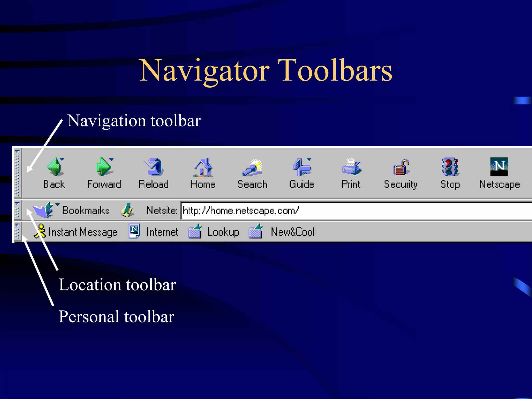
Task: Expand the Back button history dropdown arrow
Action: click(62, 159)
